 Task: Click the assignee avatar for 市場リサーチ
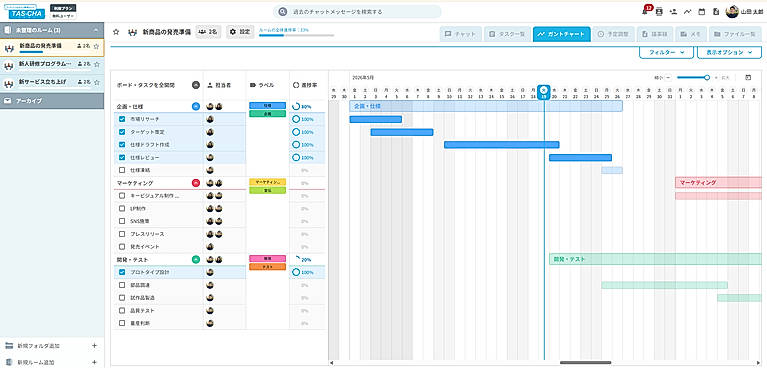click(x=210, y=119)
